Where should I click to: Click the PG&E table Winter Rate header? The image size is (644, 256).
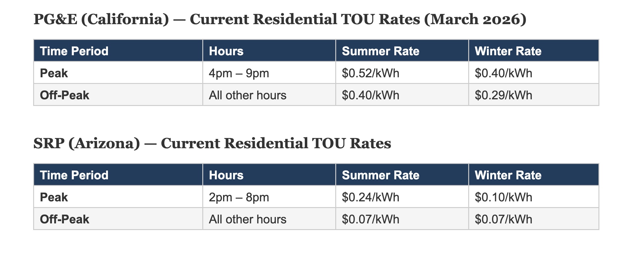(x=508, y=51)
